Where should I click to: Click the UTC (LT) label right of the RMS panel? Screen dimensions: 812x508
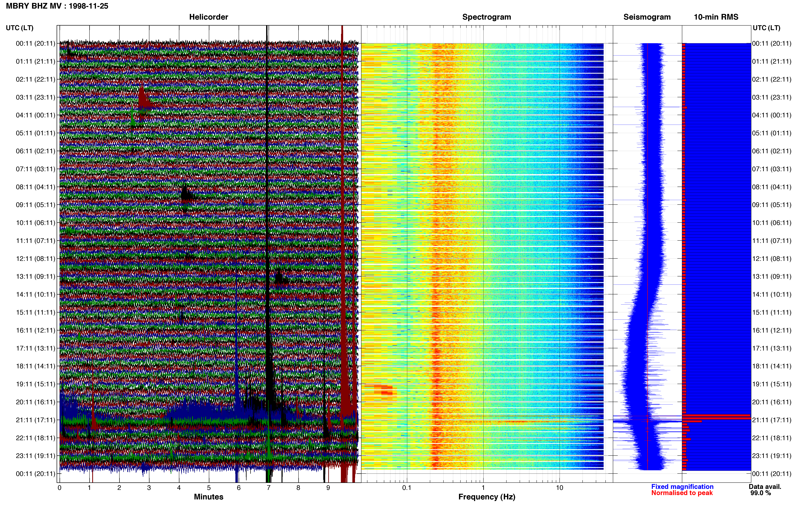tap(766, 28)
